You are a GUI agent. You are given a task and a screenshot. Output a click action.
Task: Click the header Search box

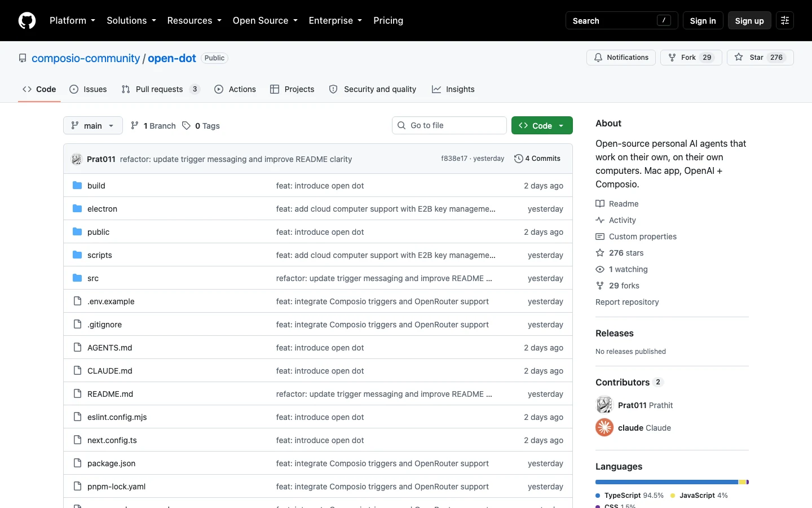pyautogui.click(x=621, y=20)
